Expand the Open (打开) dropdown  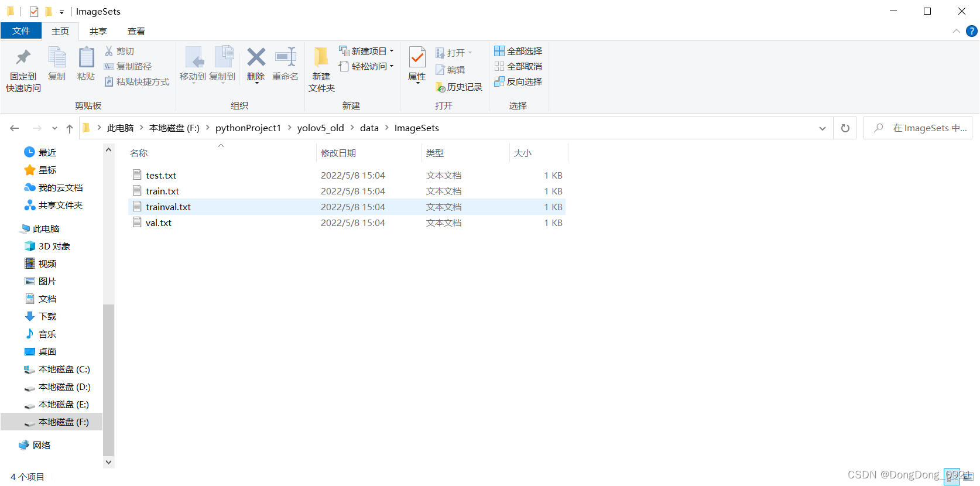coord(470,53)
